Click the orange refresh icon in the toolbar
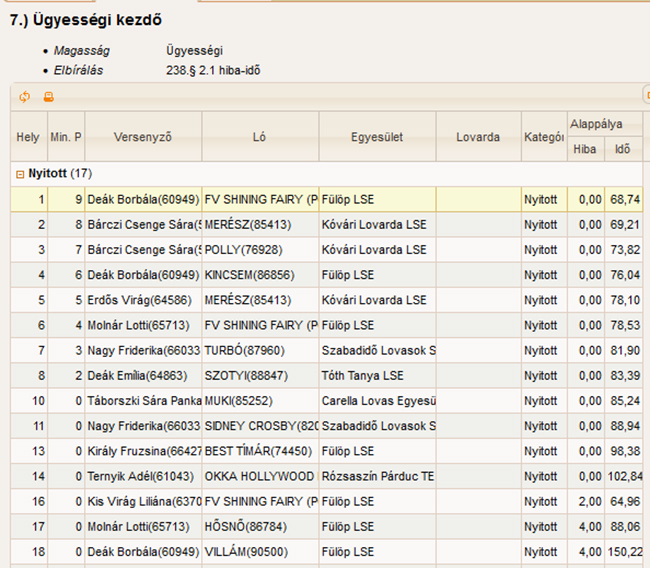This screenshot has height=568, width=650. 25,97
